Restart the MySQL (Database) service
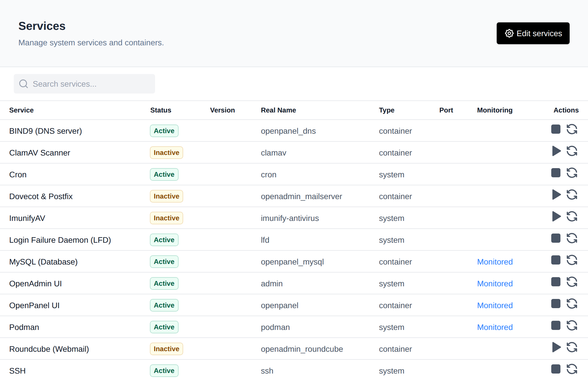The width and height of the screenshot is (588, 381). (x=572, y=260)
